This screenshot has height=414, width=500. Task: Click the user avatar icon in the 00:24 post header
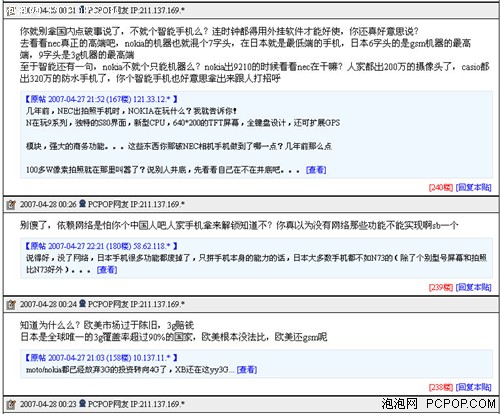pyautogui.click(x=82, y=304)
